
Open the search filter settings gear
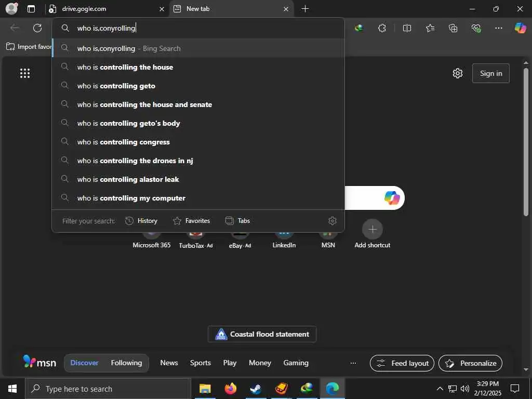tap(332, 221)
